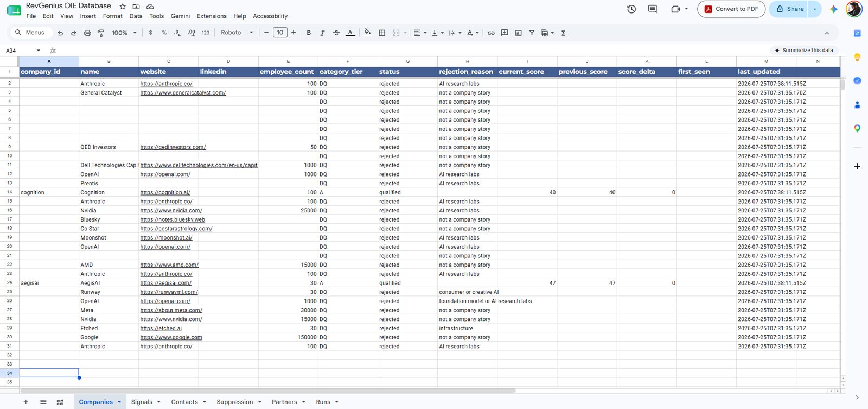Open the Data menu
This screenshot has height=409, width=868.
coord(136,16)
